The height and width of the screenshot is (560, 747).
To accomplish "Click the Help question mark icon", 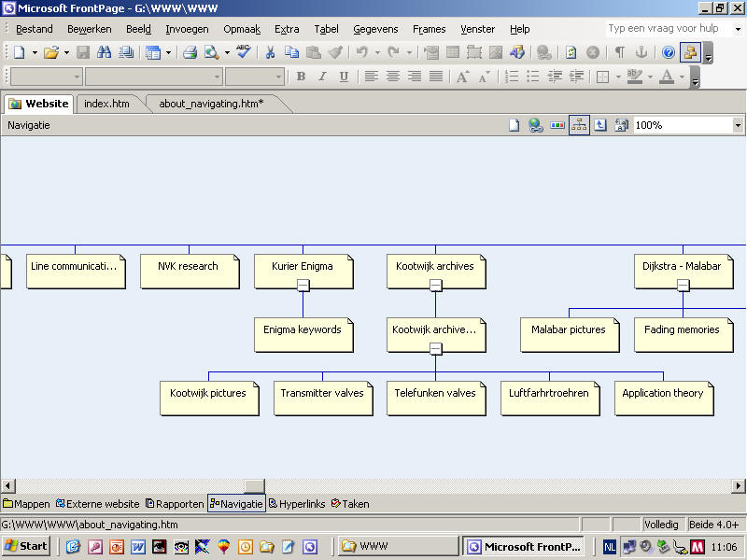I will [x=669, y=52].
